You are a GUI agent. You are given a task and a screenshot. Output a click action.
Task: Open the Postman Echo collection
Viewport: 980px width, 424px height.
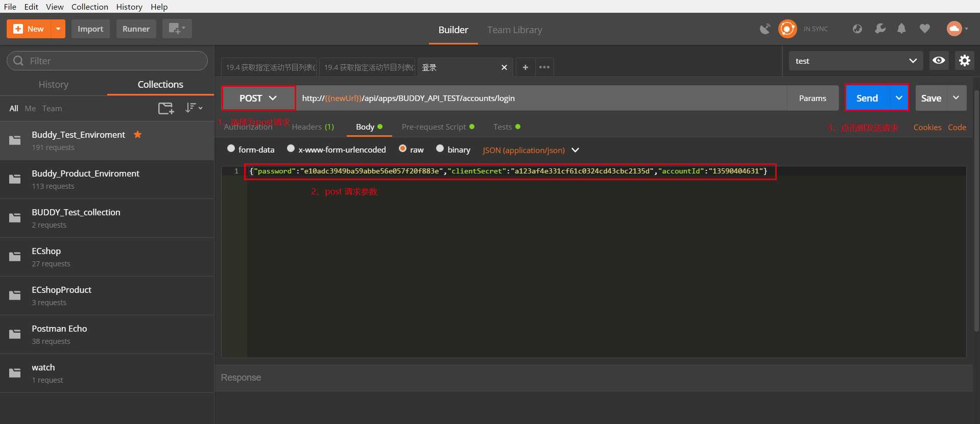click(107, 335)
